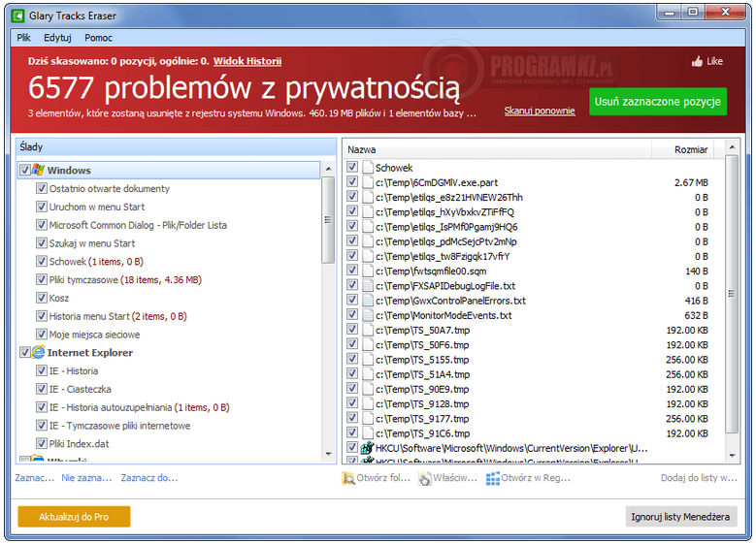Image resolution: width=756 pixels, height=543 pixels.
Task: Open the Edytuj menu
Action: pos(57,38)
